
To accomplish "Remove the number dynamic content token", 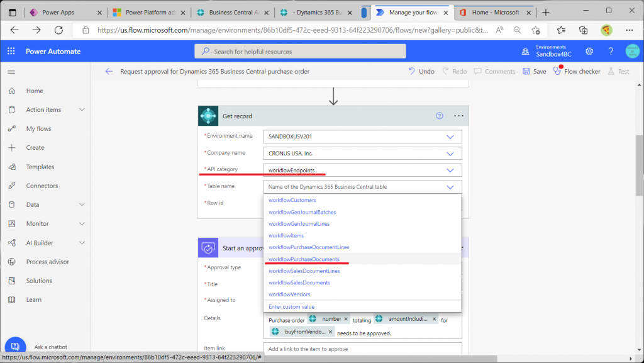I will point(346,319).
